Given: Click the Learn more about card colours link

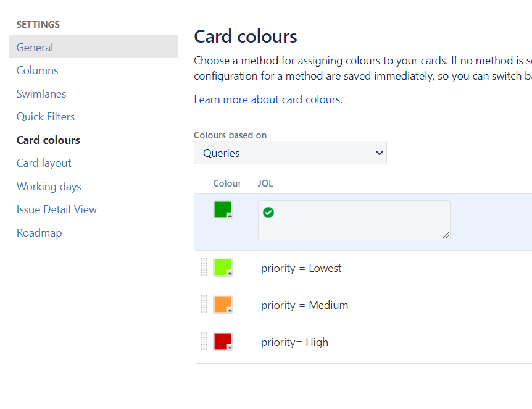Looking at the screenshot, I should 267,99.
